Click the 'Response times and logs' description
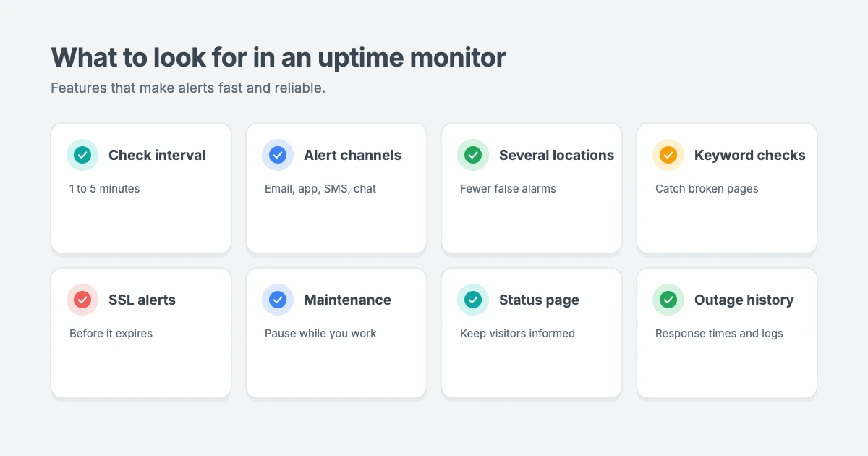The height and width of the screenshot is (456, 868). pos(719,334)
